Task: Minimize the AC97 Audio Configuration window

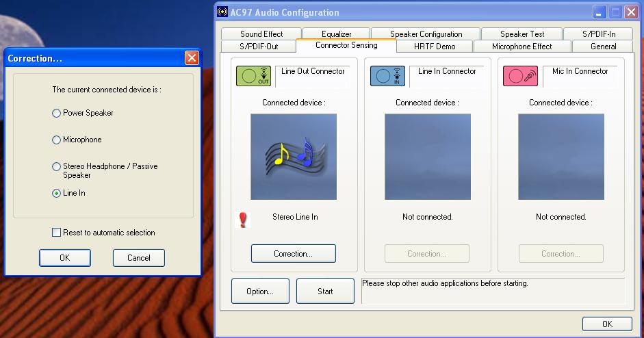Action: point(600,12)
